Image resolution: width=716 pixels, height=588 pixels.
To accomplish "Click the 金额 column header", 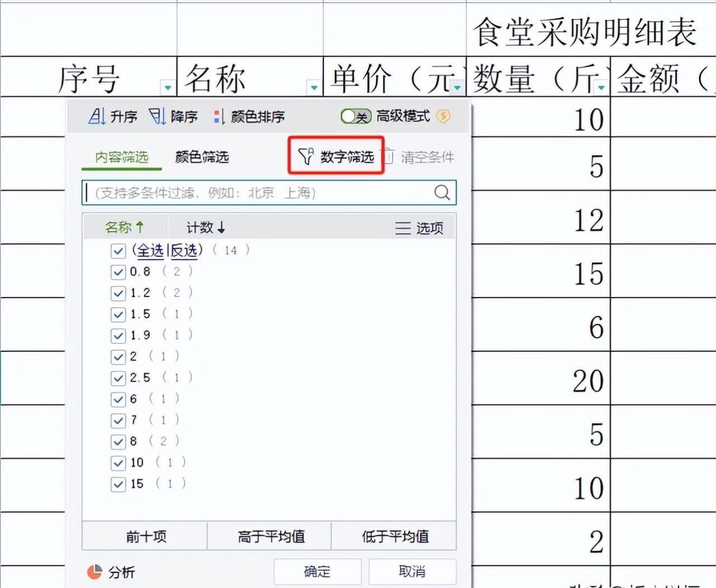I will 663,77.
